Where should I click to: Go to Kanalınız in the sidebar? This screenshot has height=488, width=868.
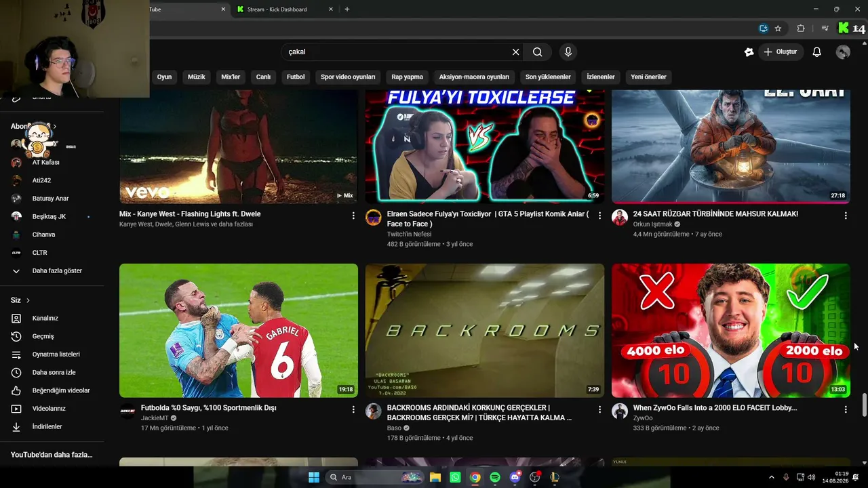52,319
